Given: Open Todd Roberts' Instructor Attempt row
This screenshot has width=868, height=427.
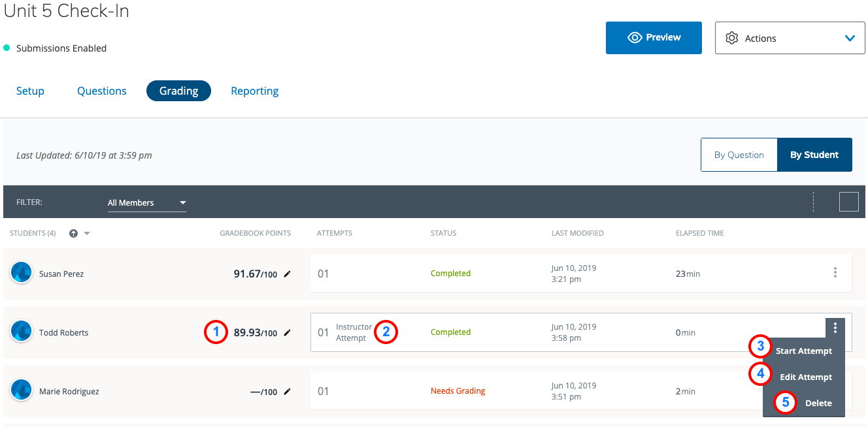Looking at the screenshot, I should click(354, 332).
